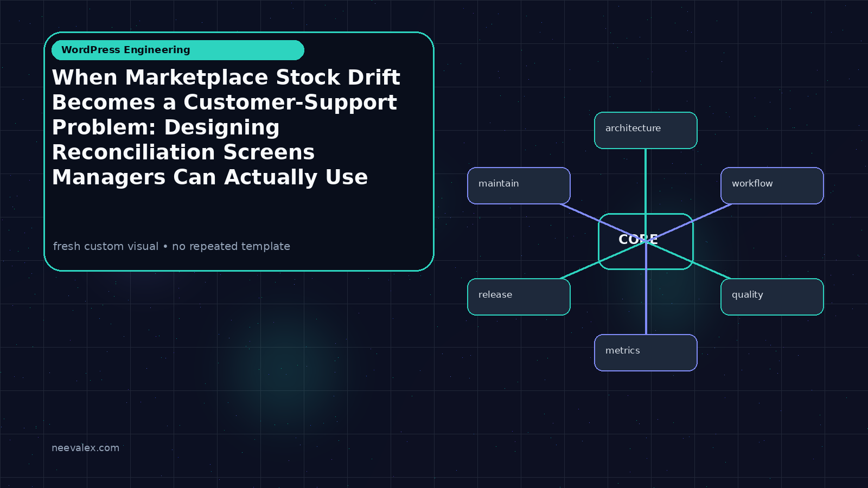The width and height of the screenshot is (868, 488).
Task: Click the WordPress Engineering category badge
Action: 178,50
